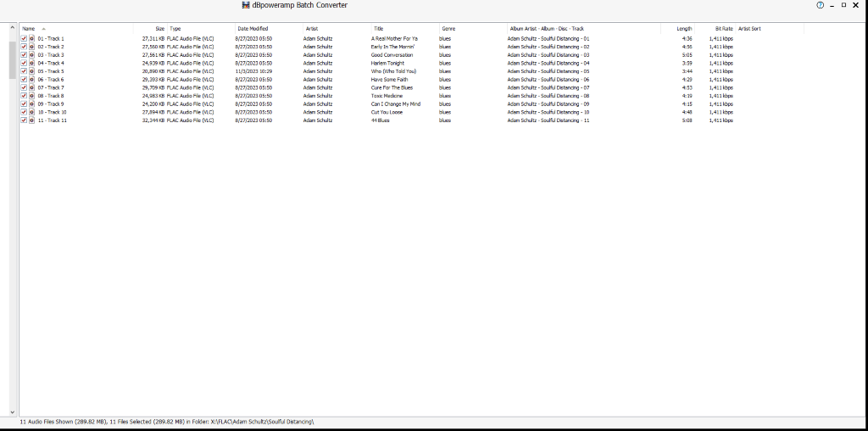Viewport: 868px width, 431px height.
Task: Click the audio file icon for 11 - Track 11
Action: pyautogui.click(x=31, y=120)
